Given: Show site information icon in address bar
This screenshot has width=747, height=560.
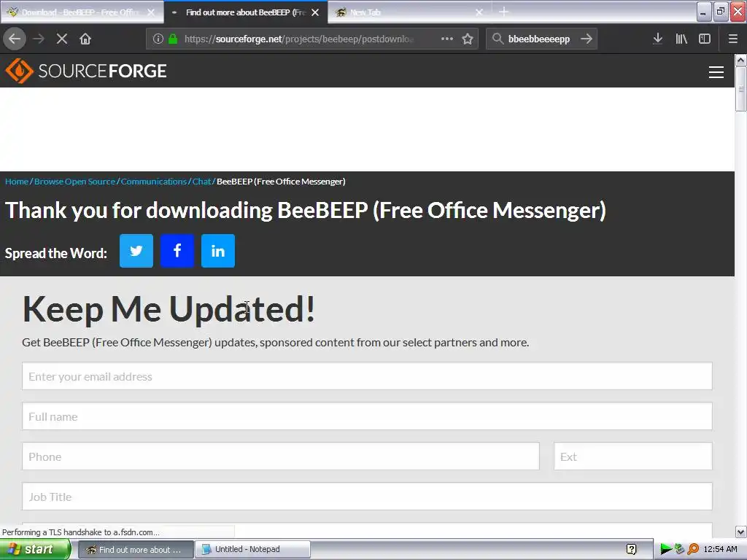Looking at the screenshot, I should pos(158,39).
